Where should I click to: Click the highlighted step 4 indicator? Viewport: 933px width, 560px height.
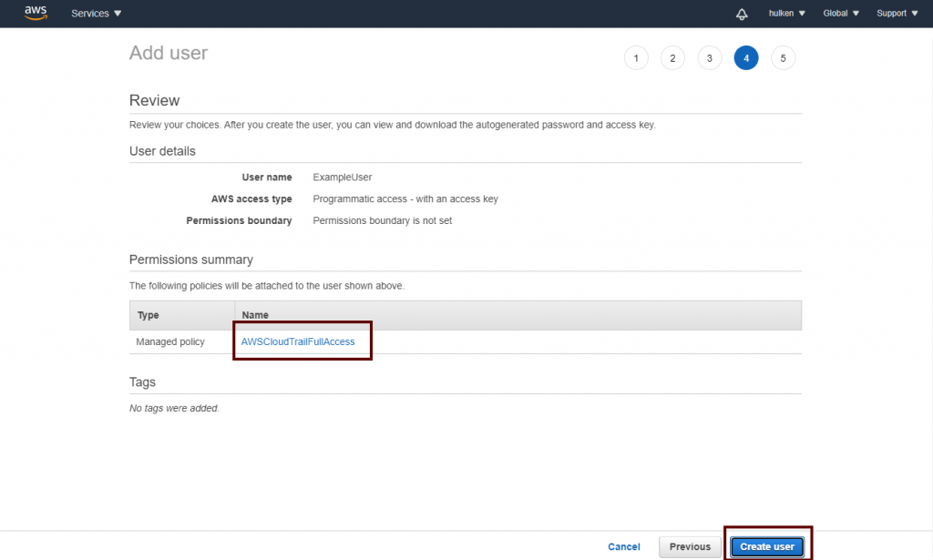tap(746, 58)
